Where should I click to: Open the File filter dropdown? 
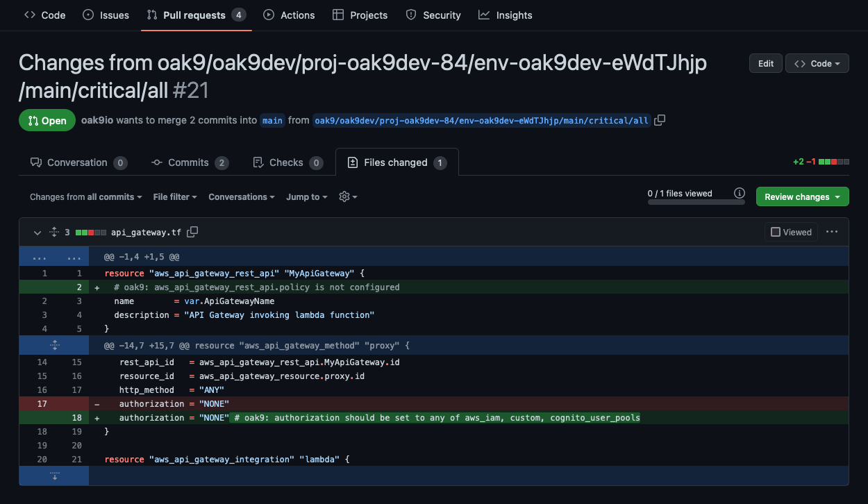pos(175,197)
